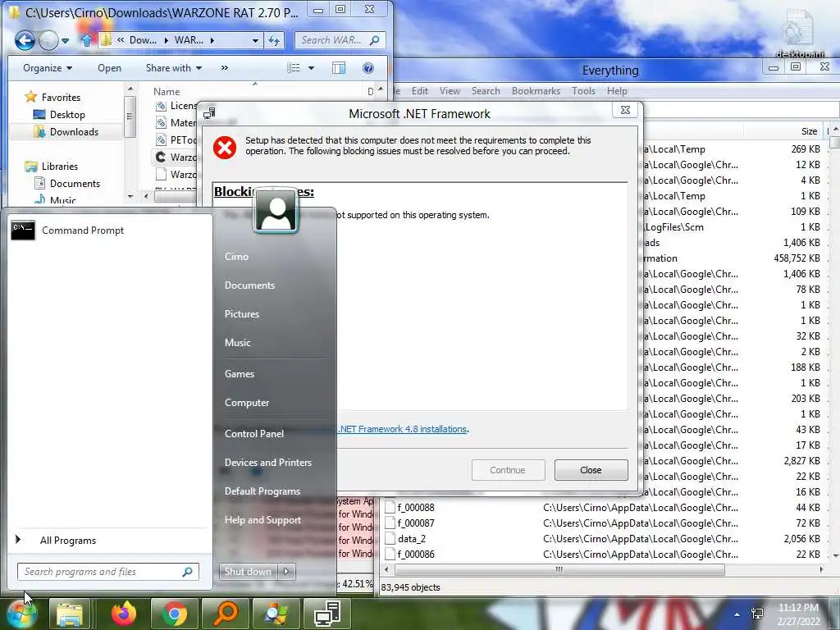Toggle the Explorer preview pane icon
The width and height of the screenshot is (840, 630).
tap(339, 68)
